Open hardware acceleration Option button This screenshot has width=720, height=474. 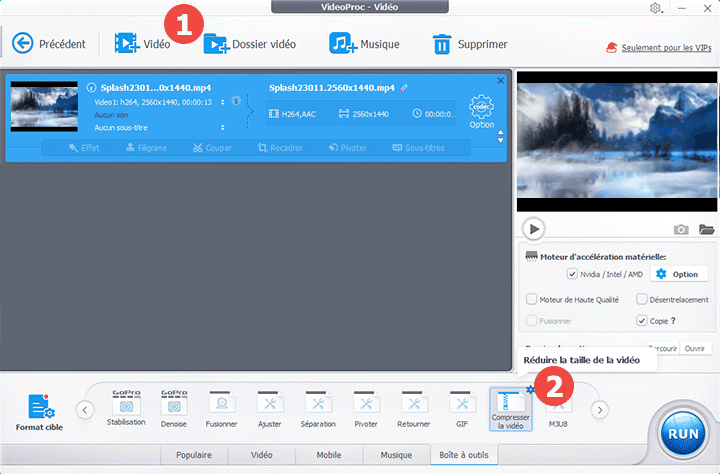[677, 274]
